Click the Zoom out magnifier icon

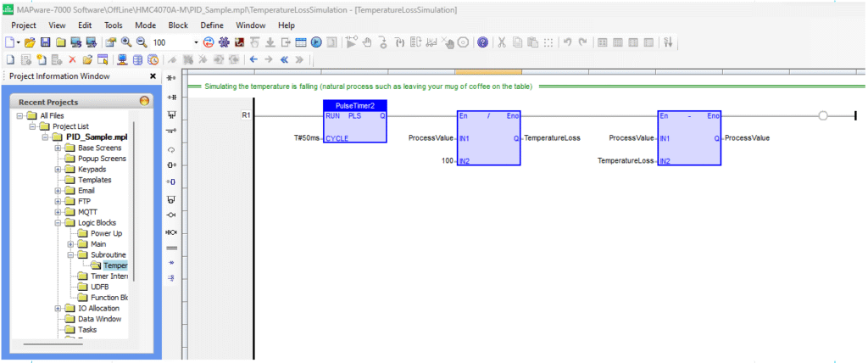(x=142, y=42)
